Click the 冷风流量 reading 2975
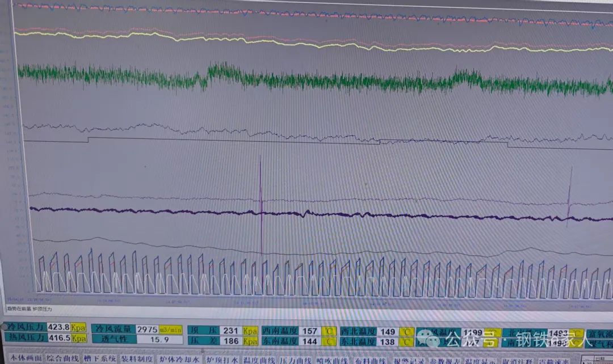Viewport: 613px width, 364px height. pos(147,329)
